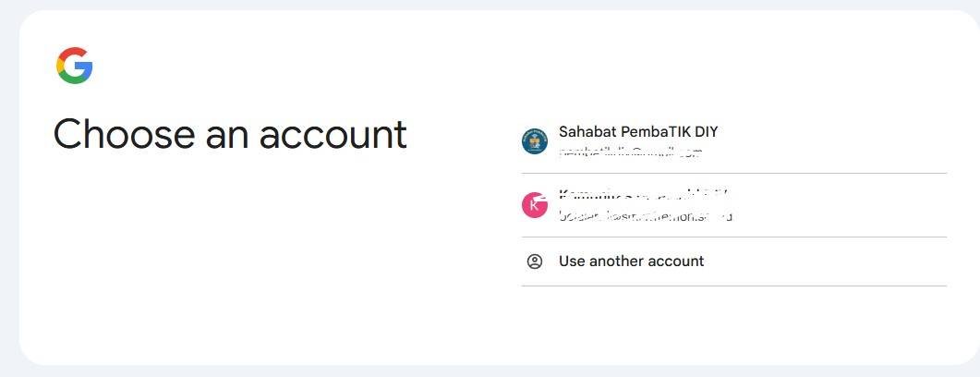The width and height of the screenshot is (980, 377).
Task: Click the divider line below Sahabat PembaTIK DIY
Action: click(x=733, y=173)
